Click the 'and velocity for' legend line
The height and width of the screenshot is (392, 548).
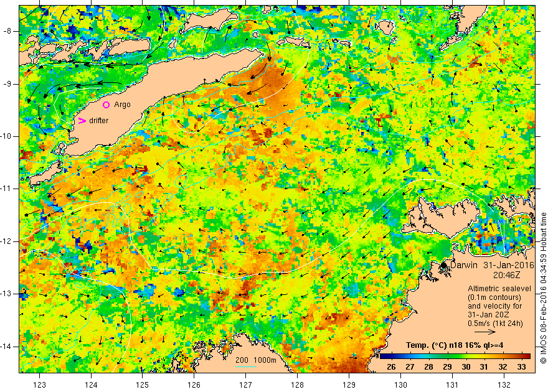pos(495,306)
